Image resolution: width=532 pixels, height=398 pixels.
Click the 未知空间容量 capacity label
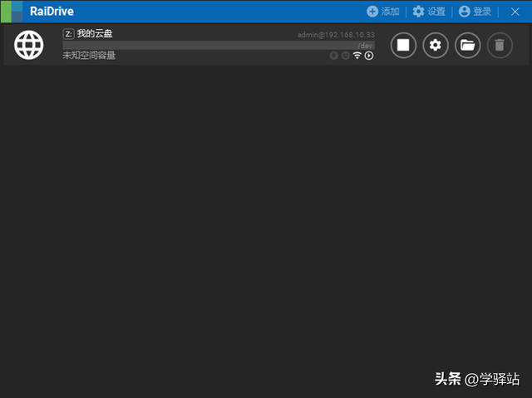point(89,56)
